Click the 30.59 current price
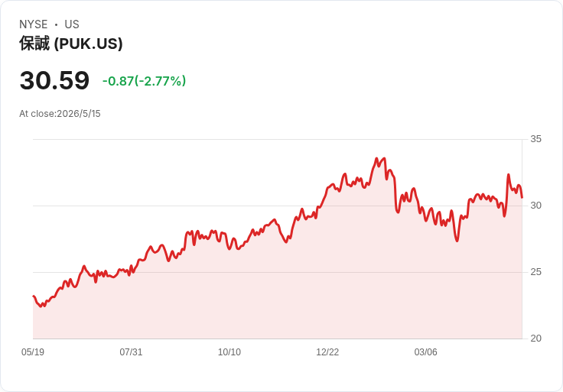The height and width of the screenshot is (392, 563). tap(54, 80)
